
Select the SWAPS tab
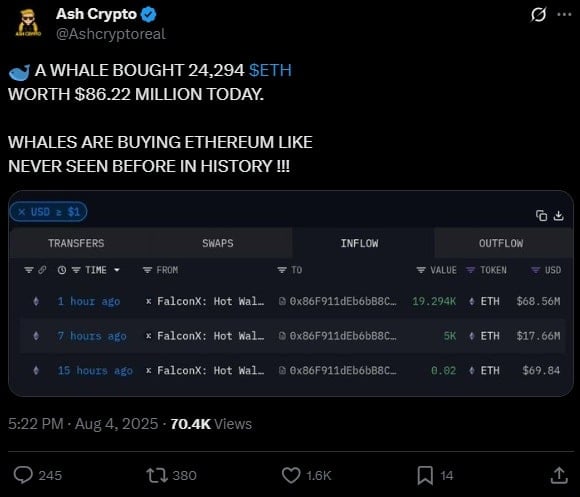tap(218, 243)
